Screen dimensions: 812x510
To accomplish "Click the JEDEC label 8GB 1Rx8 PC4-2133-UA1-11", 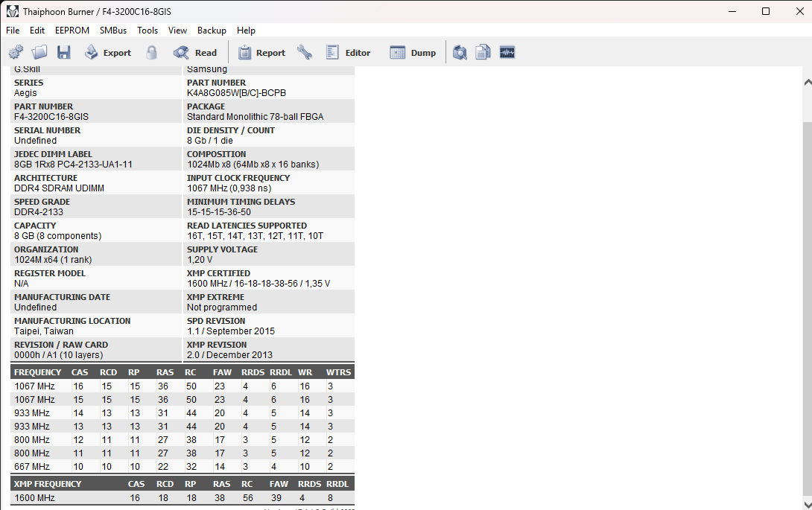I will point(73,164).
